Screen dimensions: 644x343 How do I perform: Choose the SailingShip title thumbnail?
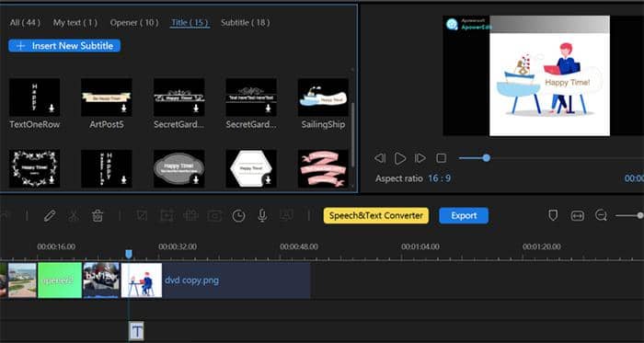point(323,97)
